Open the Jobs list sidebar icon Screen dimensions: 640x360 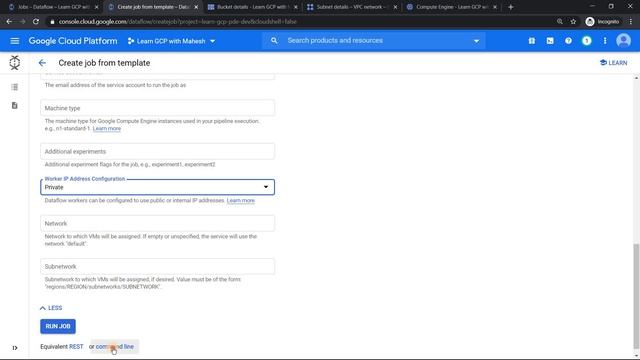(15, 87)
